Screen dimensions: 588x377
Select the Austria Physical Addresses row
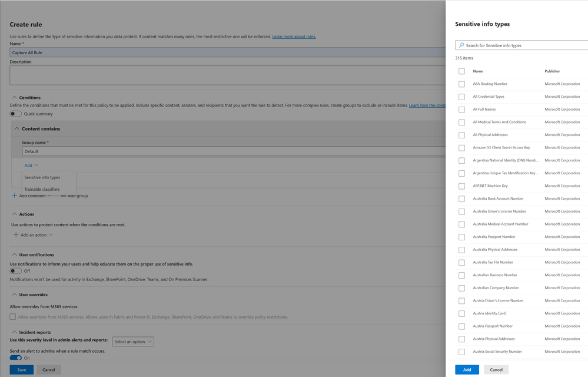tap(521, 339)
